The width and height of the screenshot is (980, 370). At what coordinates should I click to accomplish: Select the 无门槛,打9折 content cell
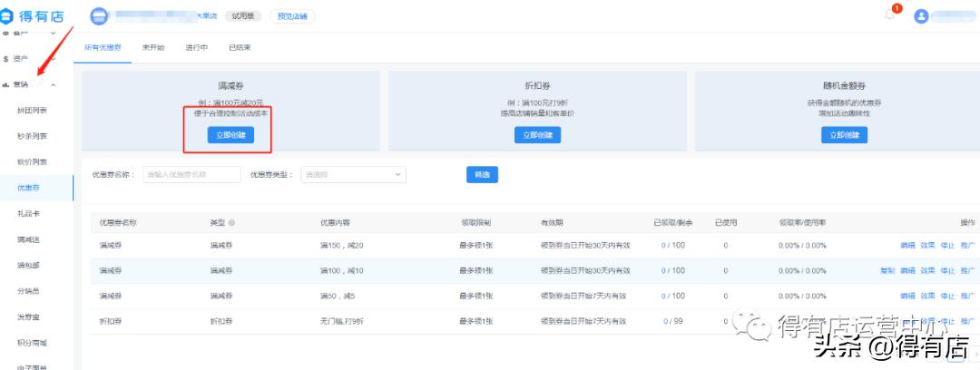pyautogui.click(x=341, y=321)
